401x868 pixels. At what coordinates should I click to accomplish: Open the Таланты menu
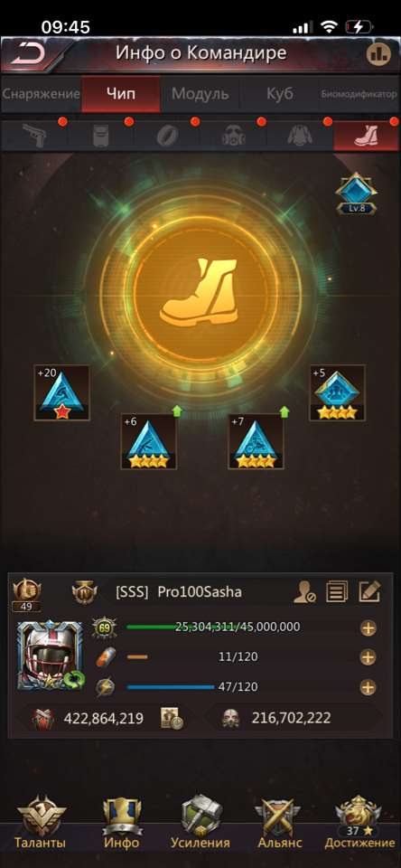click(41, 822)
